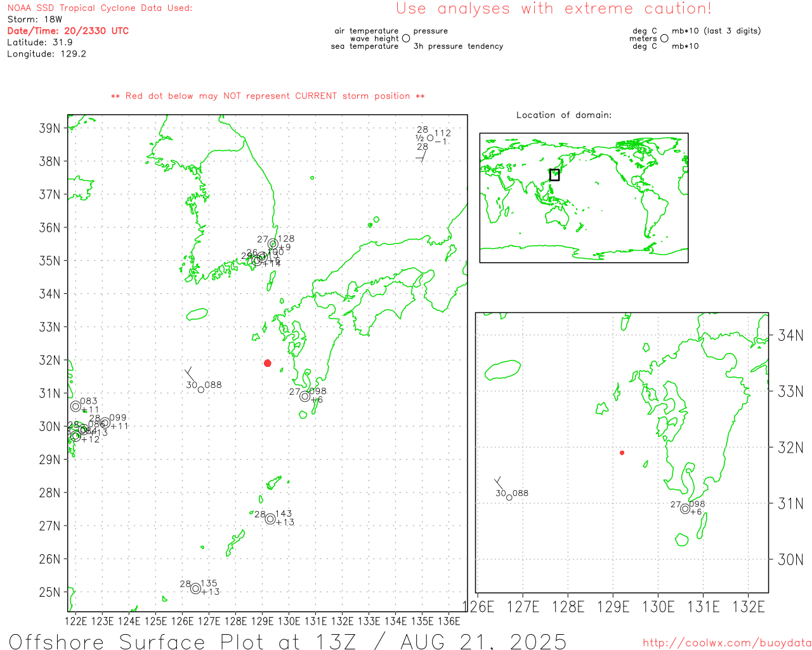Click the 'sea temperature' legend label
The height and width of the screenshot is (650, 812).
[x=365, y=46]
